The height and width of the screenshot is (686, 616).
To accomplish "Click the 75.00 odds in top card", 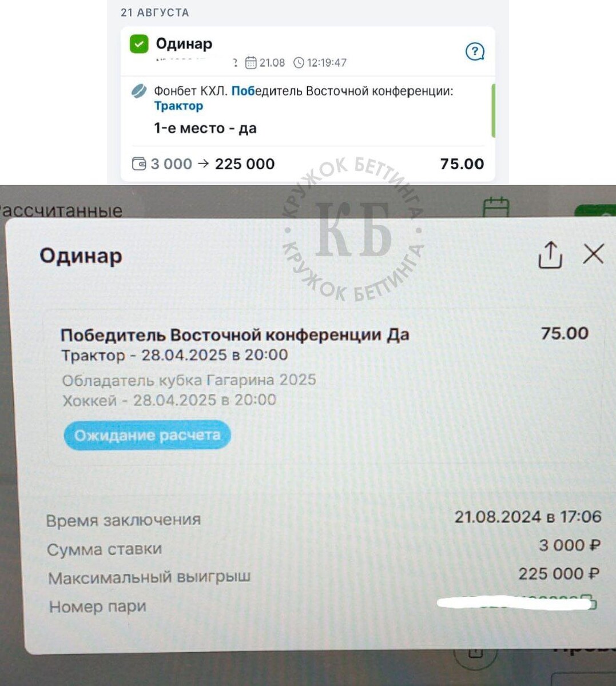I will pos(462,164).
